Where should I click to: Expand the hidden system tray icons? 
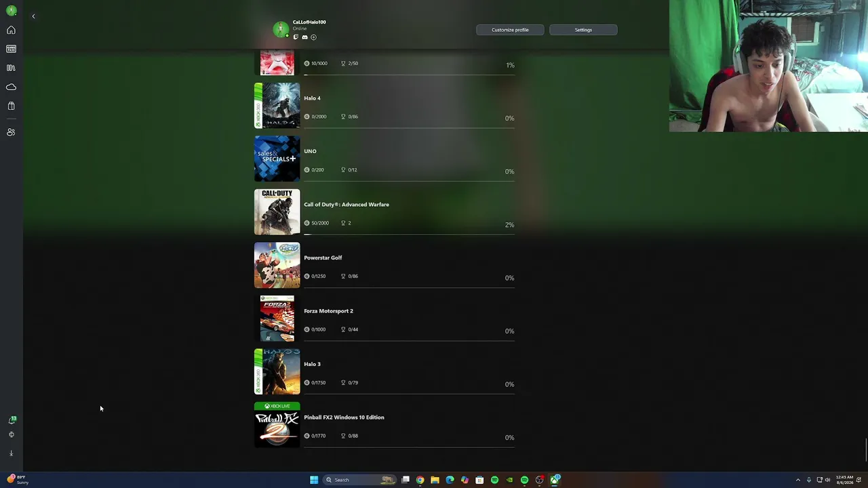[798, 480]
